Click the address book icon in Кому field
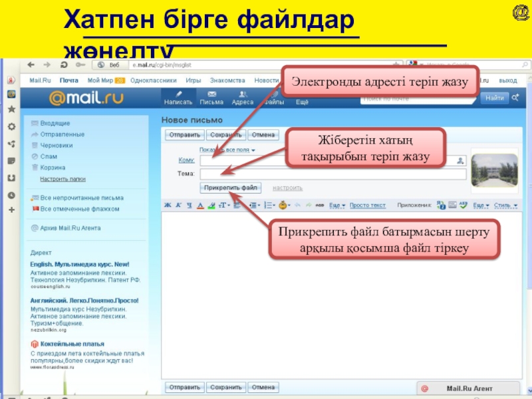The width and height of the screenshot is (532, 399). pos(460,160)
